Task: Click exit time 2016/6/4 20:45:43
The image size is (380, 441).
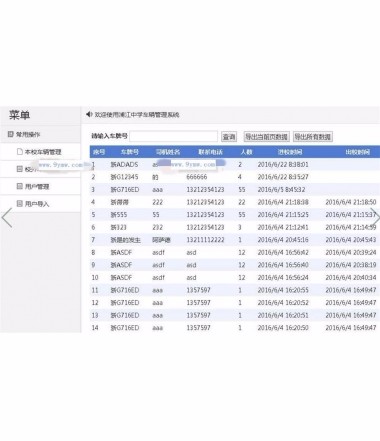Action: tap(351, 240)
